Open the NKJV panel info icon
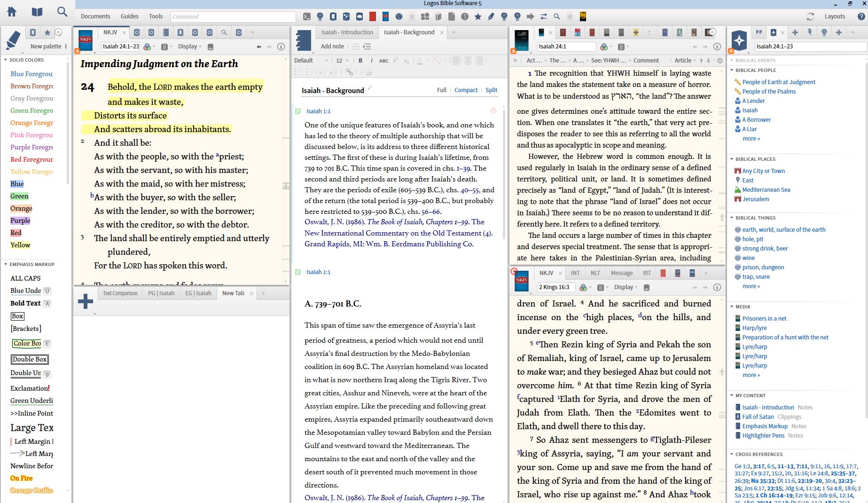Viewport: 868px width, 503px height. coord(281,47)
